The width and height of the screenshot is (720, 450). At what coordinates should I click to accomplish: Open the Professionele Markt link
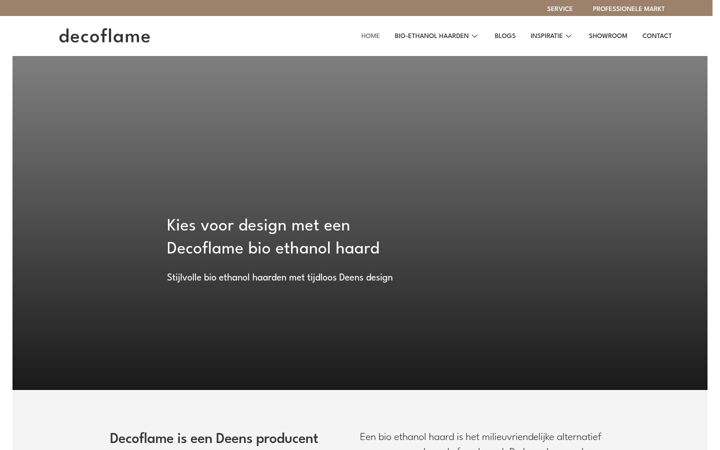pyautogui.click(x=628, y=9)
